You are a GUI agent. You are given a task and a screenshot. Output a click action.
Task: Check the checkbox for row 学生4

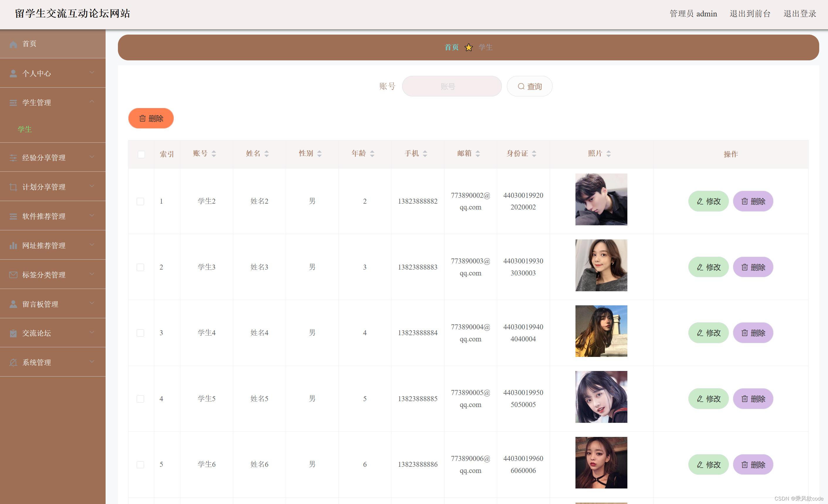(140, 333)
